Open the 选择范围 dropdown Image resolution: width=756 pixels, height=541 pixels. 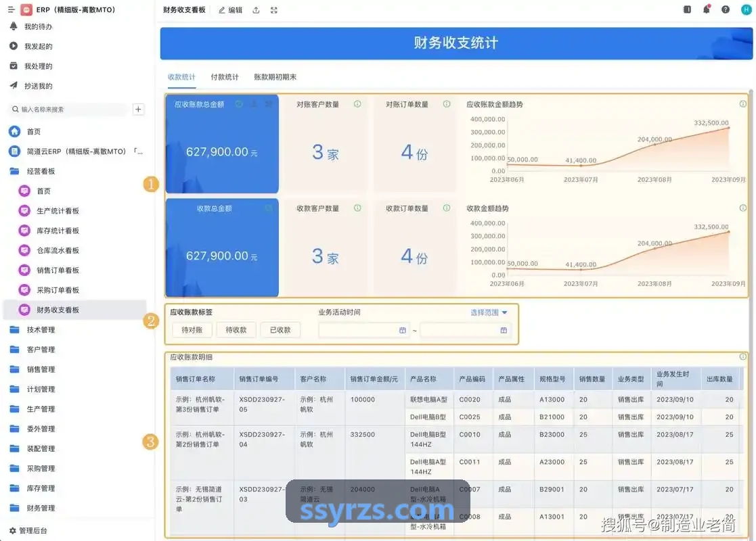[489, 312]
